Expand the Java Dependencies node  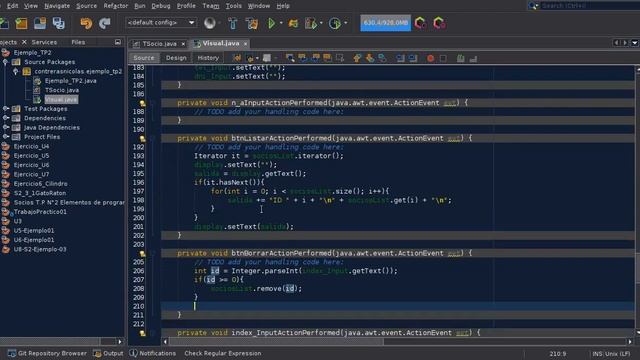click(x=5, y=127)
